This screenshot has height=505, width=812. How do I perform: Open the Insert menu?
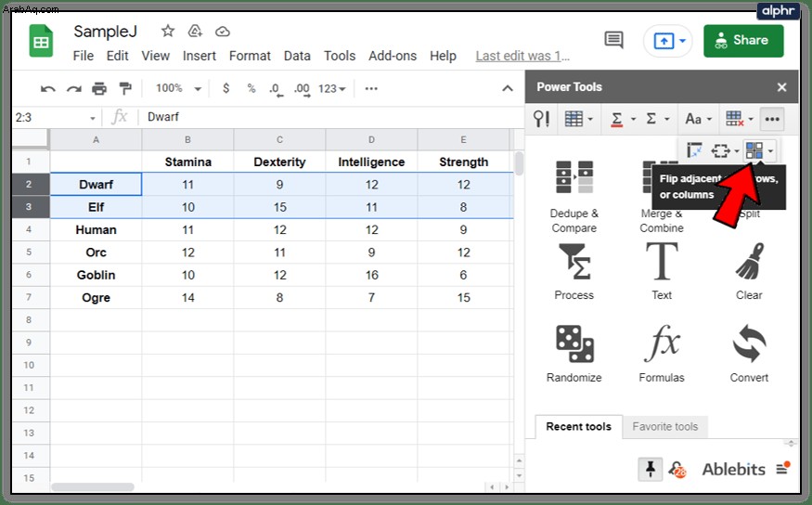(200, 56)
